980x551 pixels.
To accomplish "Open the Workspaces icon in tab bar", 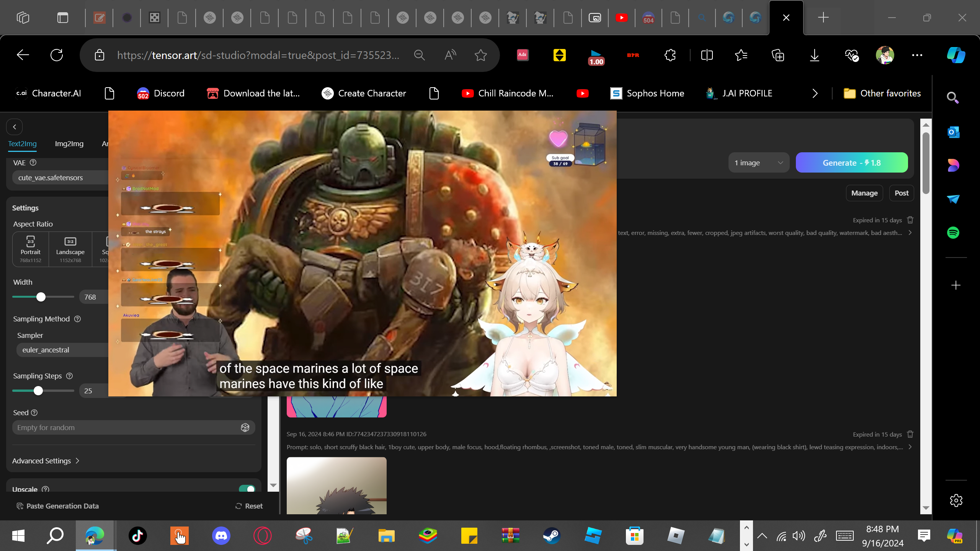I will click(23, 18).
